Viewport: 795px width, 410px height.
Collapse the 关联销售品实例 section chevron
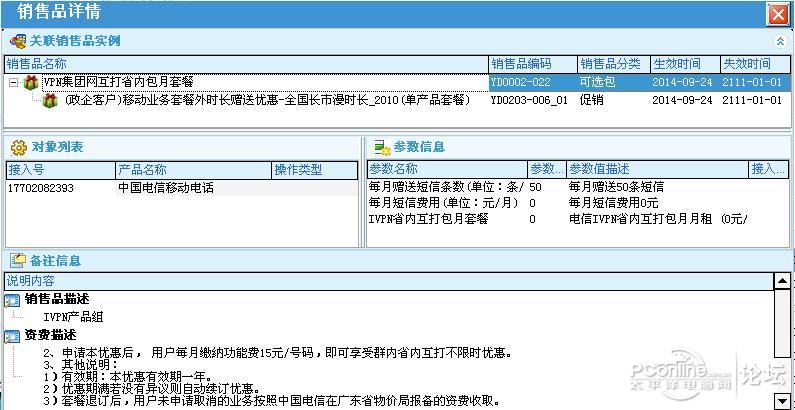pos(780,42)
